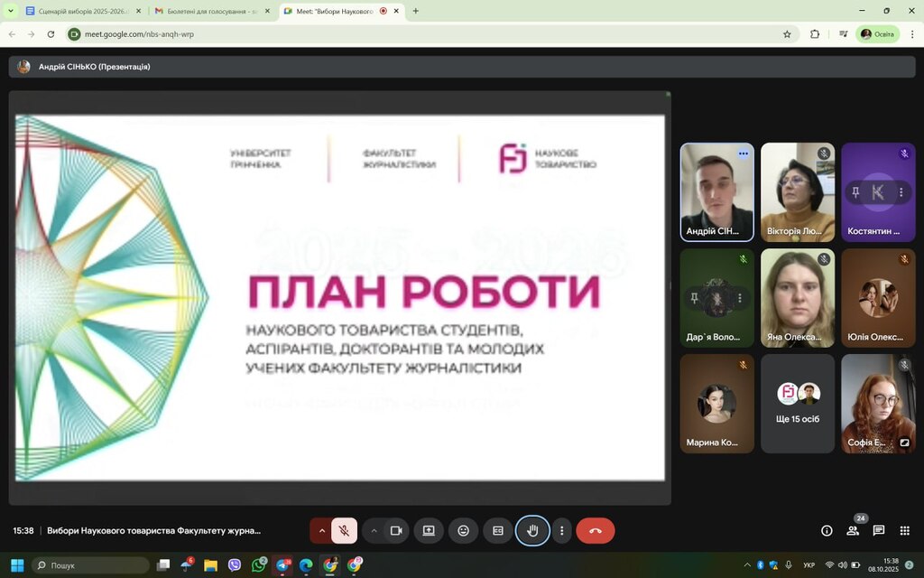The height and width of the screenshot is (578, 924).
Task: Expand video settings arrow beside camera
Action: 374,531
